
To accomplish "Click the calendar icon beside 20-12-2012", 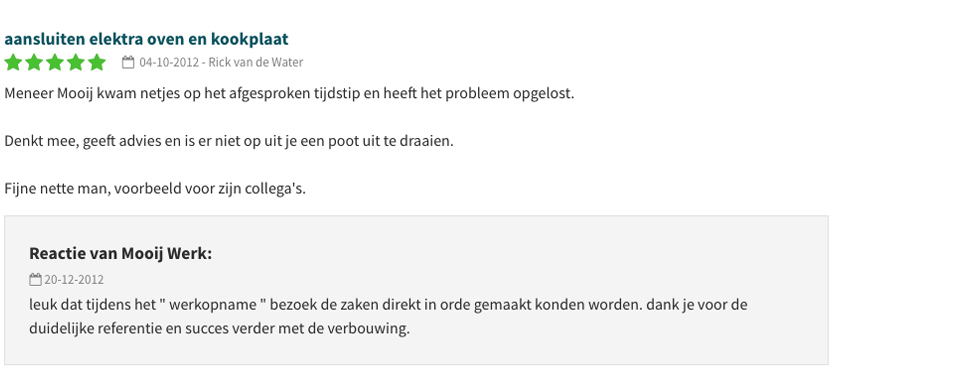I will pyautogui.click(x=36, y=280).
